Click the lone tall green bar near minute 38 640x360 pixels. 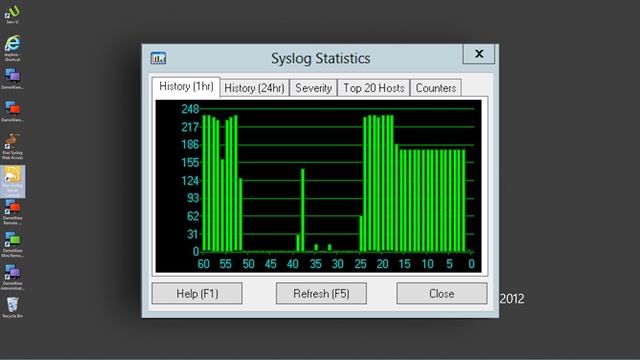tap(302, 210)
